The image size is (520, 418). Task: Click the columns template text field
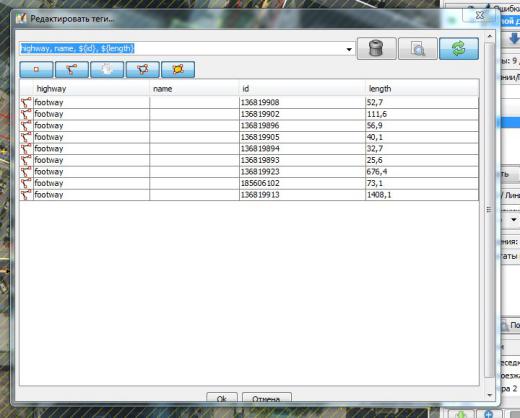[x=182, y=49]
